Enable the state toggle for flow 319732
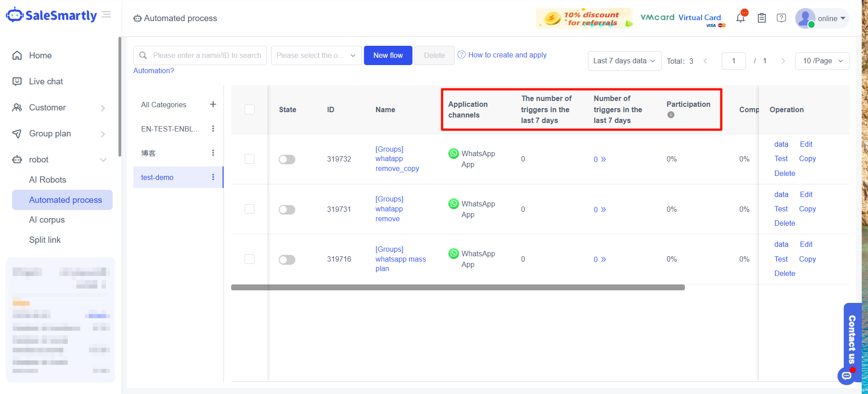The width and height of the screenshot is (868, 394). coord(287,160)
